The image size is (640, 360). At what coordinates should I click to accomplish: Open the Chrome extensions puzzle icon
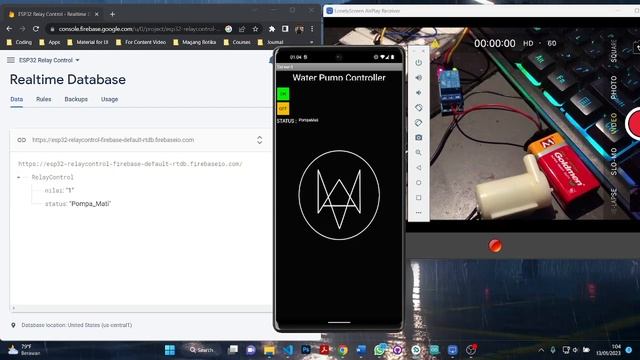(x=272, y=29)
